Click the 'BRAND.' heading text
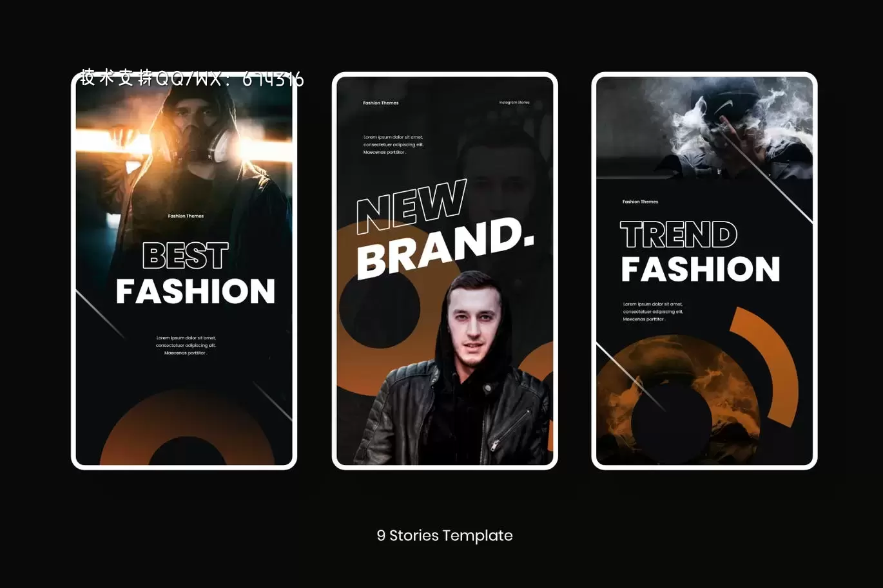This screenshot has height=588, width=883. (x=445, y=249)
